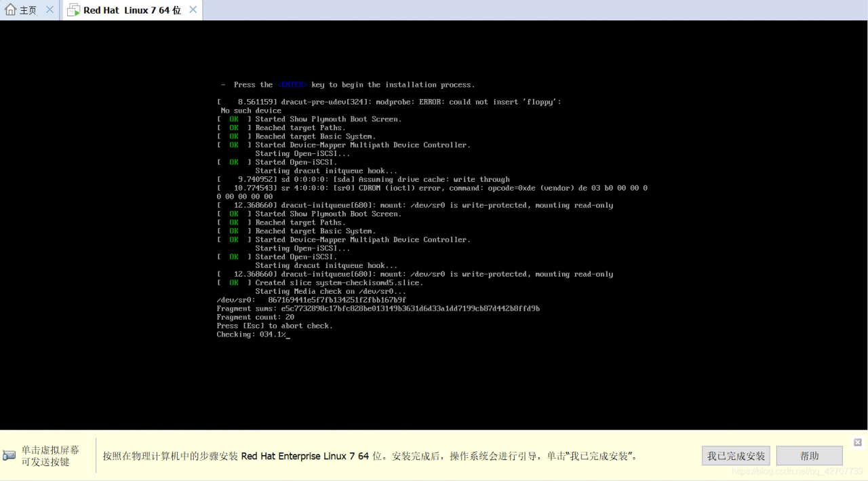Click the 'Press [Esc] to abort check.' line

275,326
